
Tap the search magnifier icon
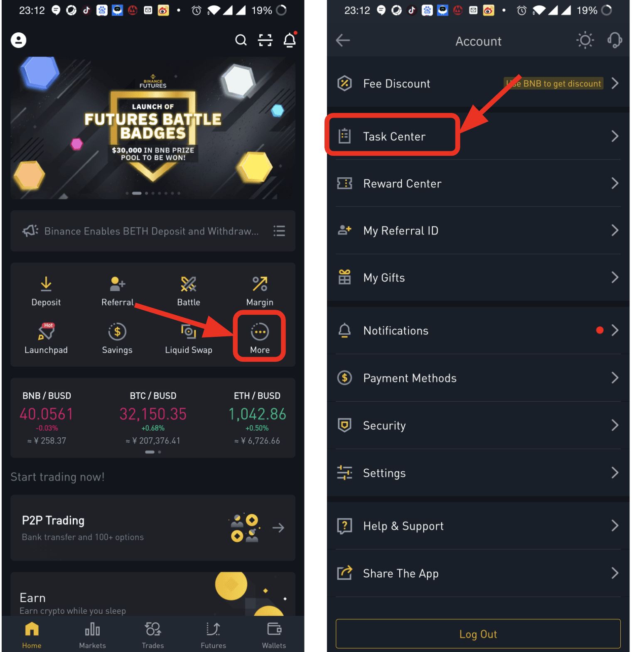(x=241, y=40)
